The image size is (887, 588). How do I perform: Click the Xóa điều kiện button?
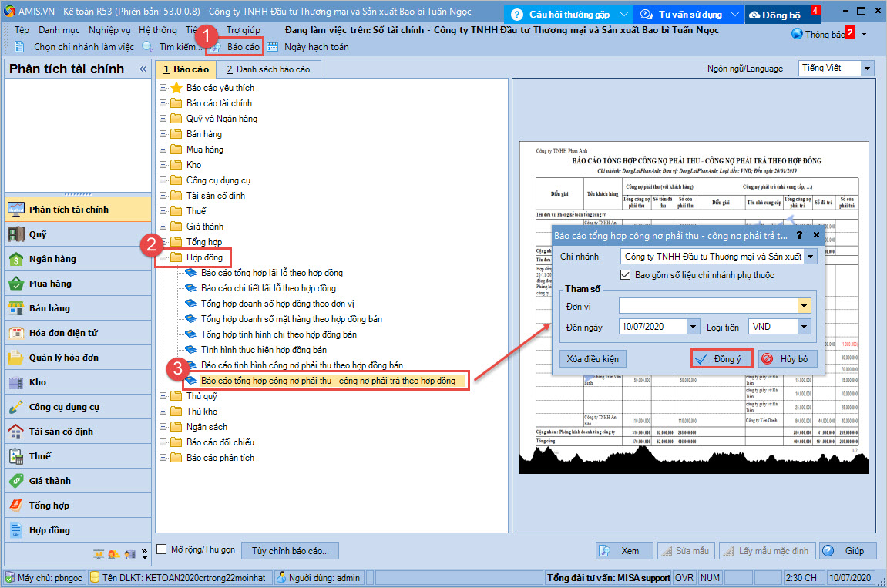coord(593,359)
